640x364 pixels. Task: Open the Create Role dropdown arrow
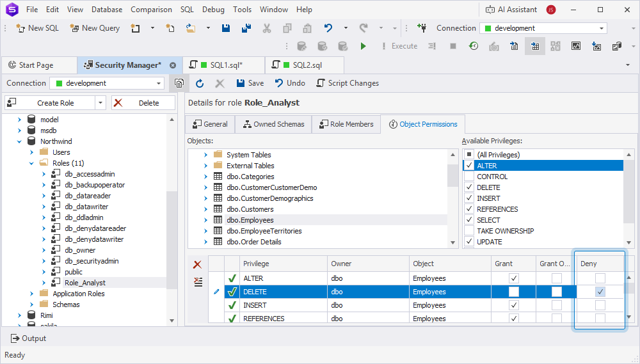click(x=100, y=103)
